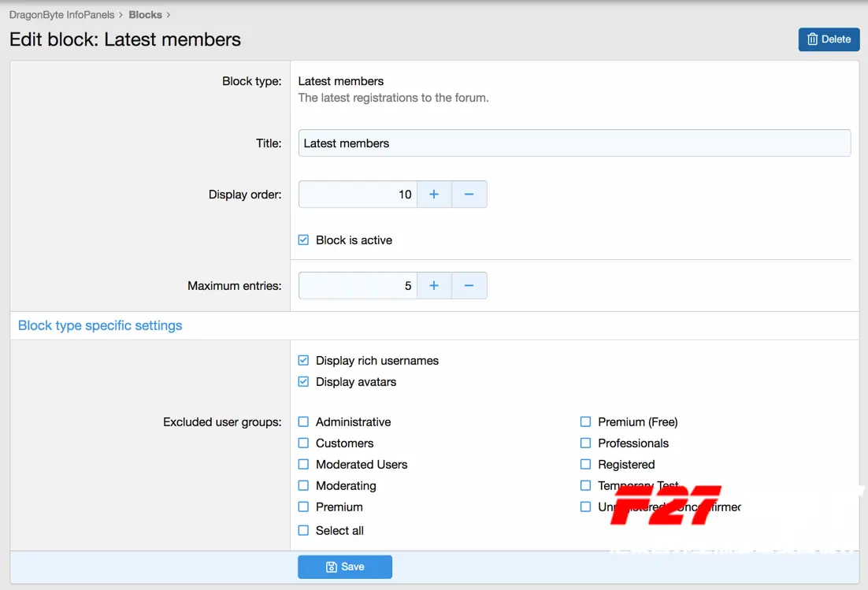The image size is (868, 590).
Task: Open the Blocks breadcrumb link
Action: [x=146, y=15]
